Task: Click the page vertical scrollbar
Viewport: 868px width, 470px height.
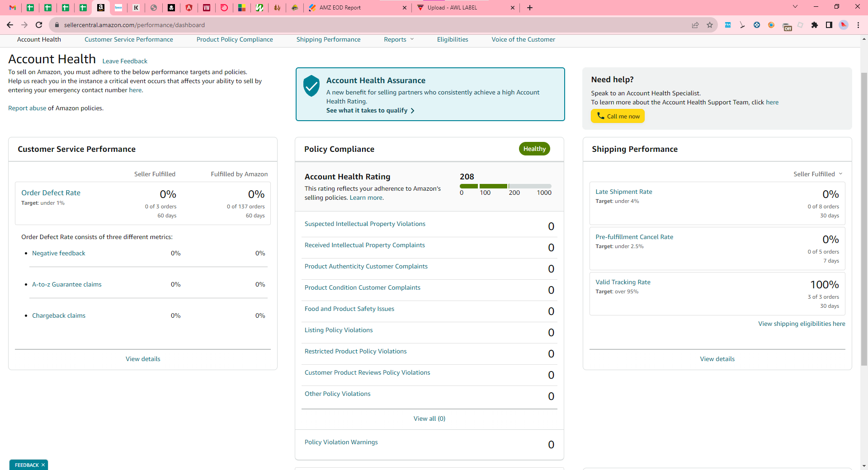Action: (x=864, y=219)
